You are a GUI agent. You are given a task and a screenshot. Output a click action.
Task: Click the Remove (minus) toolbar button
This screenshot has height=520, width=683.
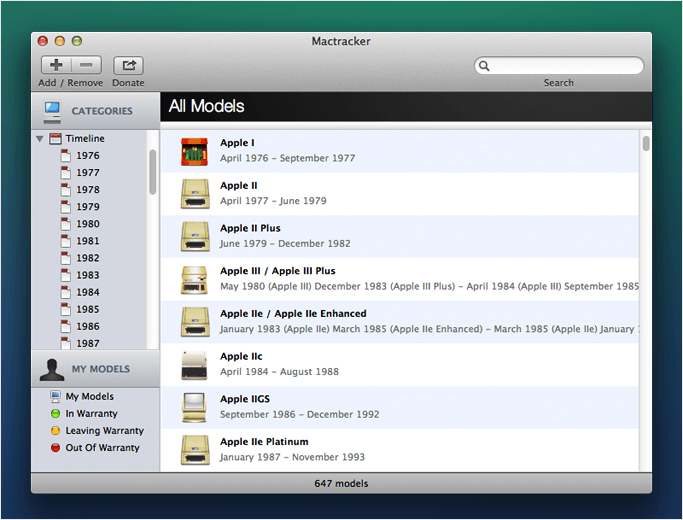(86, 65)
